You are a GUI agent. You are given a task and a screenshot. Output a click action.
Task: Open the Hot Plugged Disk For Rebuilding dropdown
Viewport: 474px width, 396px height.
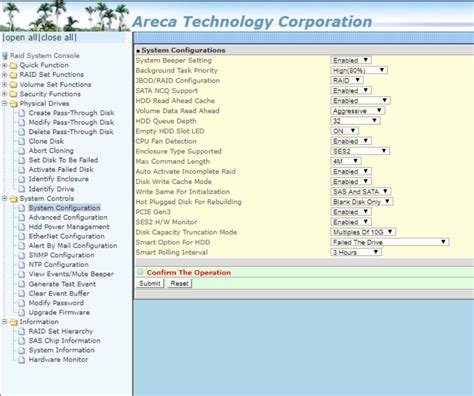[362, 202]
